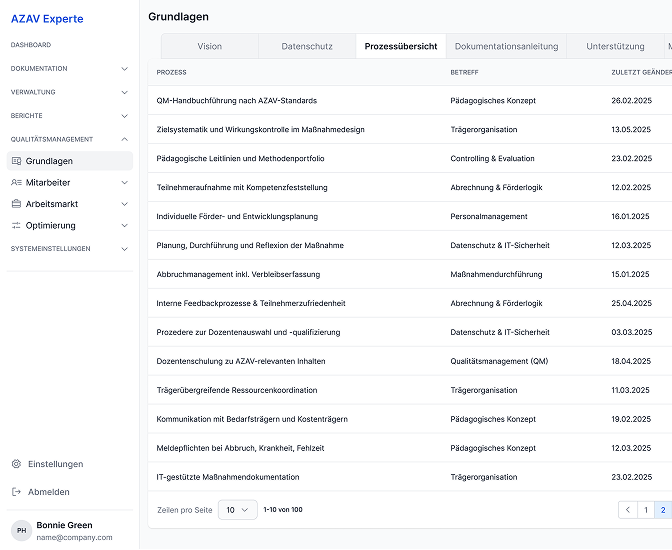This screenshot has width=672, height=550.
Task: Click date 25.04.2025
Action: (x=632, y=303)
